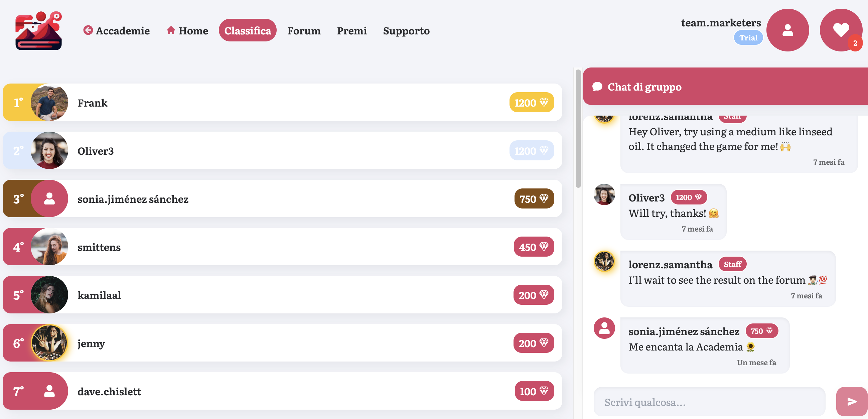Open the user profile icon
The height and width of the screenshot is (419, 868).
(x=787, y=30)
